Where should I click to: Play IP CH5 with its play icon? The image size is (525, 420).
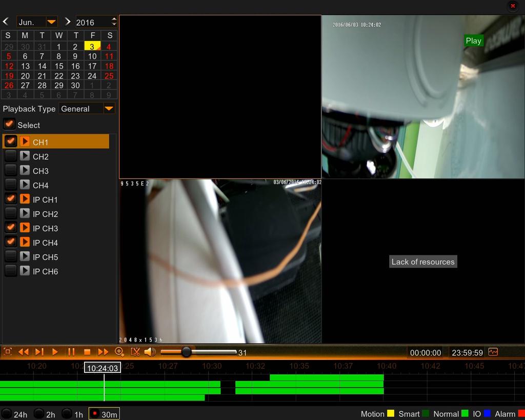[x=25, y=256]
